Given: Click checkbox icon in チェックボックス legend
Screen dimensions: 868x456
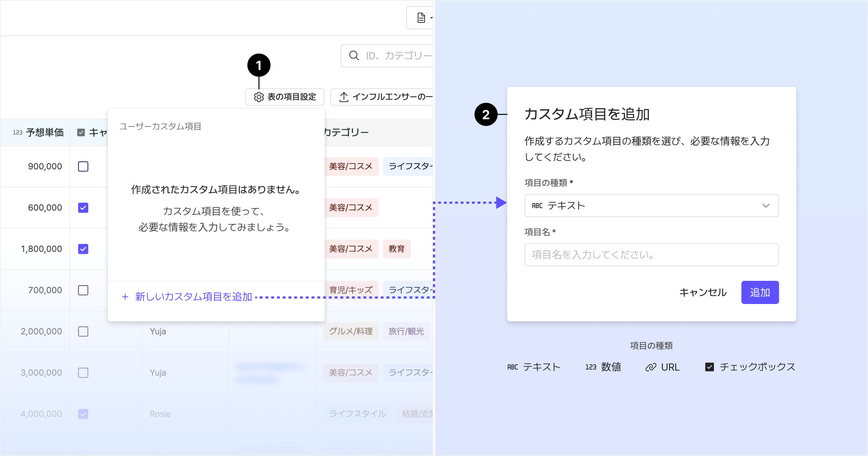Looking at the screenshot, I should pos(709,367).
